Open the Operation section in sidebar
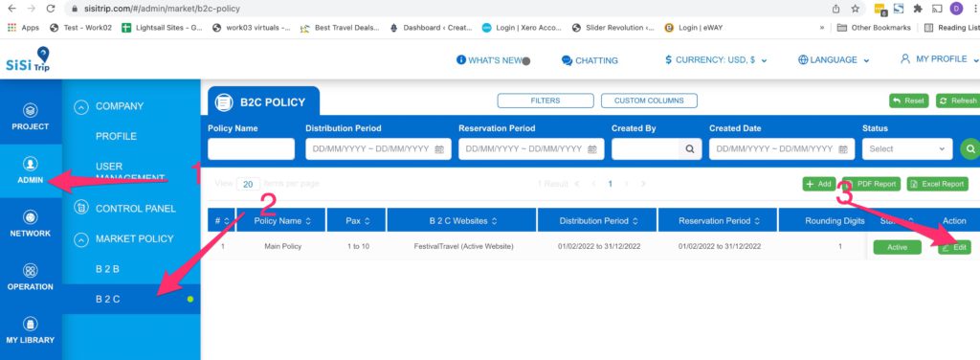Screen dimensions: 980x360 (30, 278)
